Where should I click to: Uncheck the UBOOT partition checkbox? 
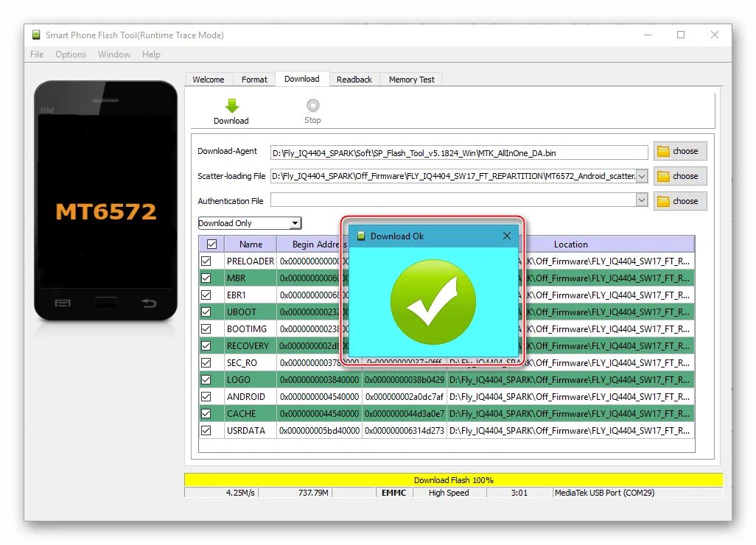(x=206, y=312)
